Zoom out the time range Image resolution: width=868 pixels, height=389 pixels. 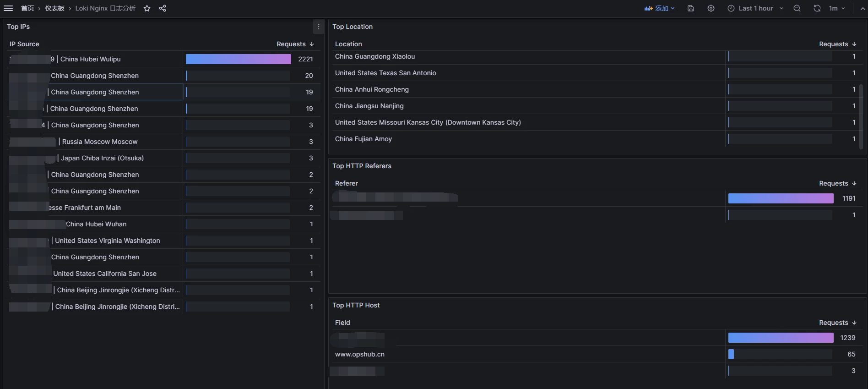797,8
